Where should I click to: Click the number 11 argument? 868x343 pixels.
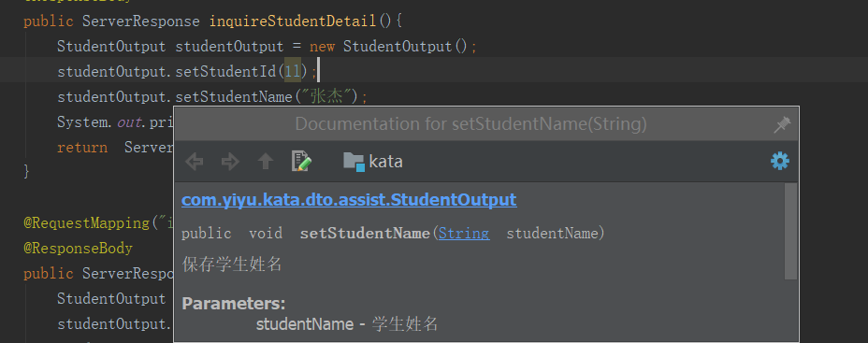(292, 72)
